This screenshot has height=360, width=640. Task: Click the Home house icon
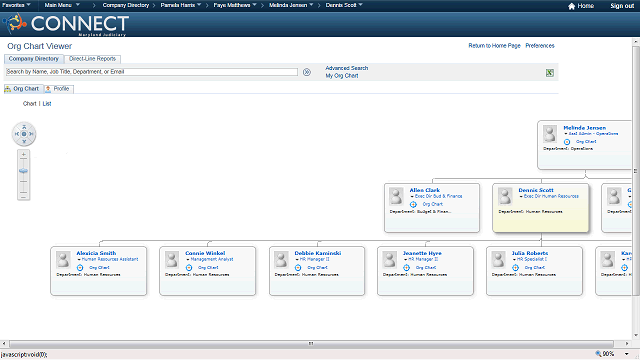point(571,6)
